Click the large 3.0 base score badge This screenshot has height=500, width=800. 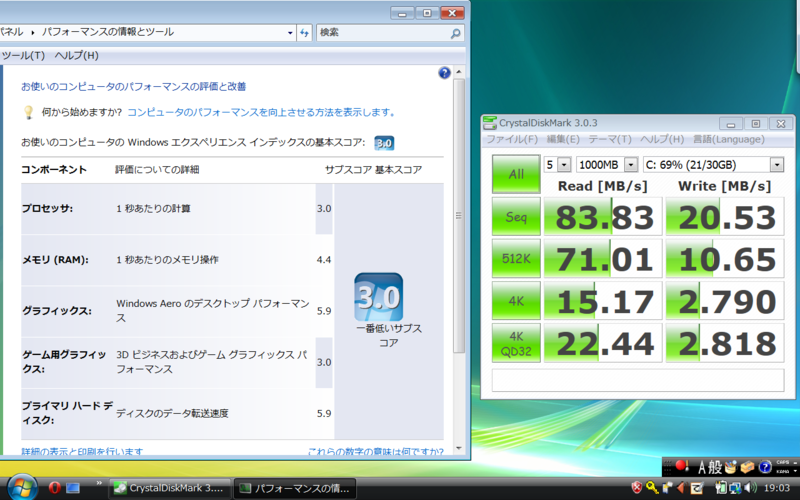click(379, 297)
